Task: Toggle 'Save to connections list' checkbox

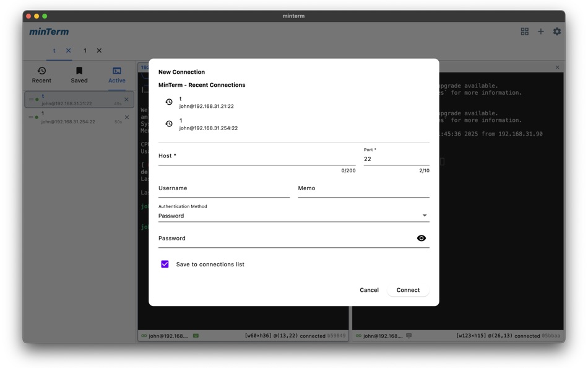Action: point(165,264)
